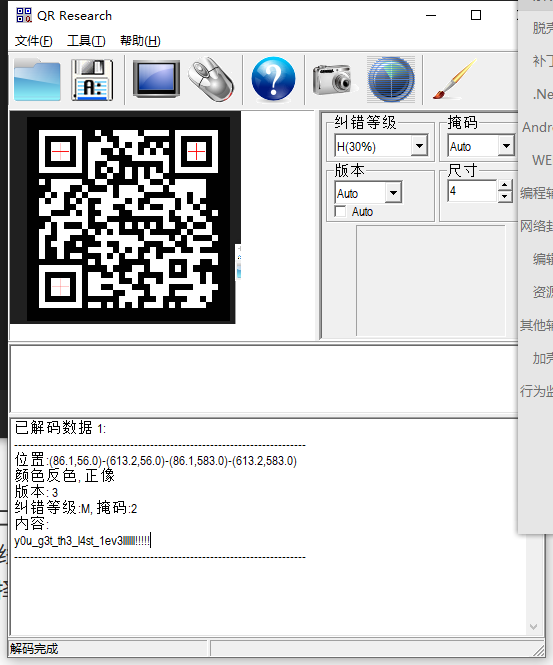
Task: Expand the 纠错等级 H(30%) dropdown
Action: (x=419, y=146)
